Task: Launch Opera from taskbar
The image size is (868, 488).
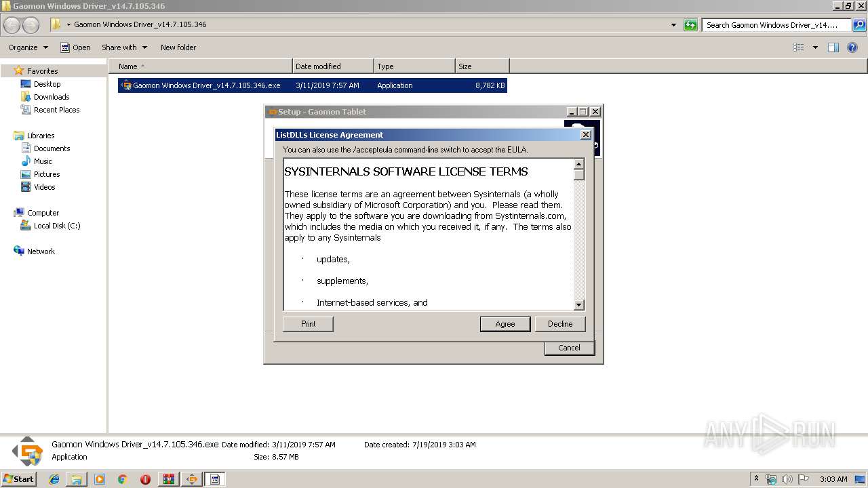Action: point(145,479)
